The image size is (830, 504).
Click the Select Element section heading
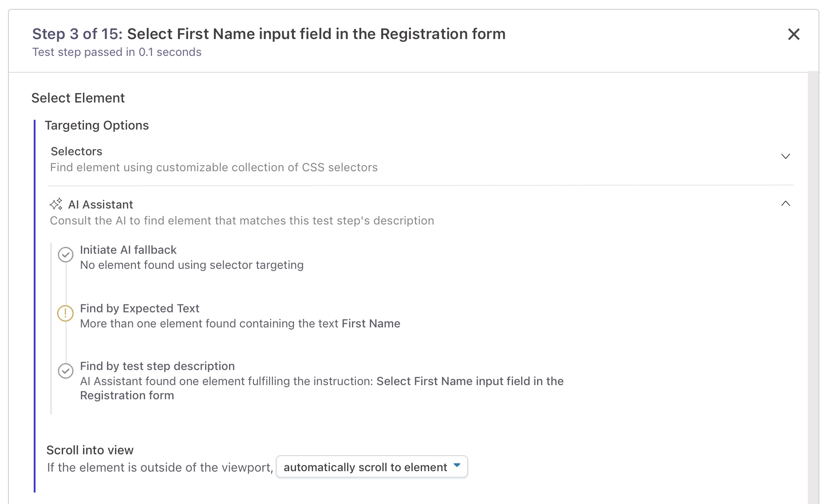point(78,98)
